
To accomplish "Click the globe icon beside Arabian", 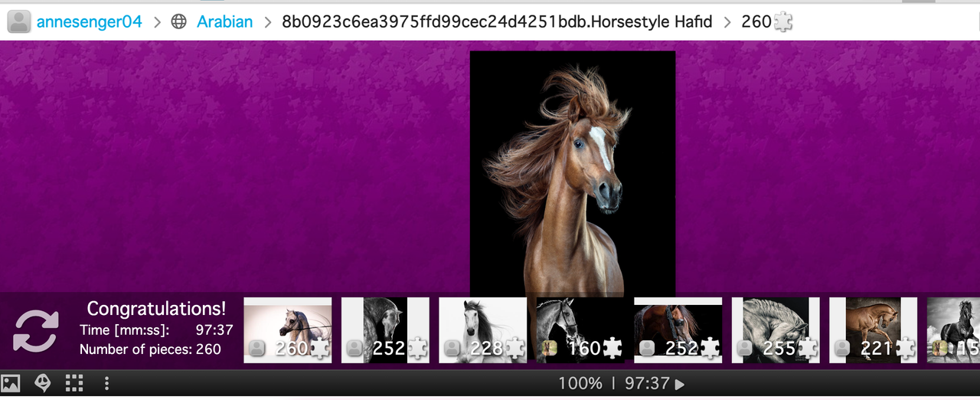I will (178, 21).
